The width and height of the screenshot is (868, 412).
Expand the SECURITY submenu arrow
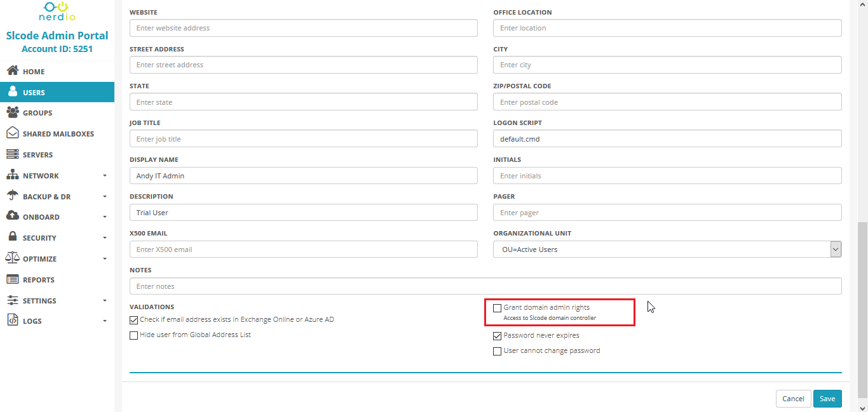click(105, 238)
